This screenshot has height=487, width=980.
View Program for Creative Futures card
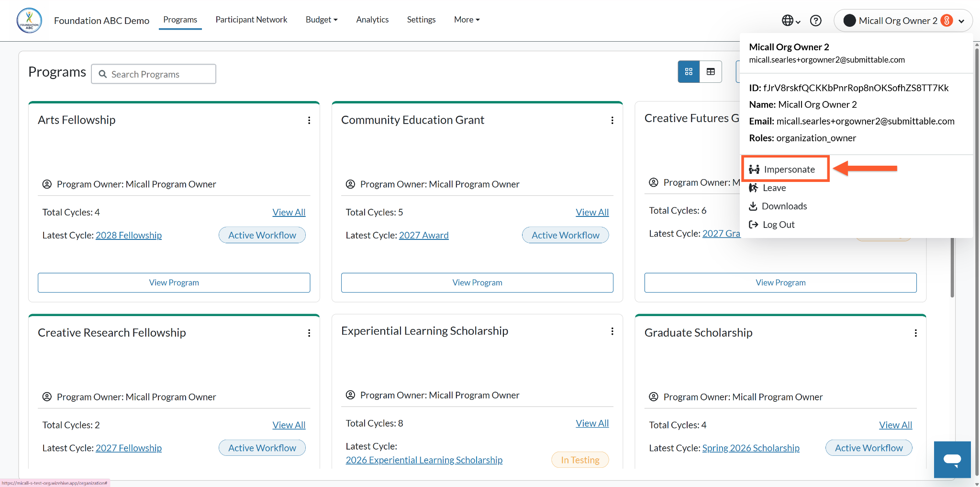pos(780,283)
